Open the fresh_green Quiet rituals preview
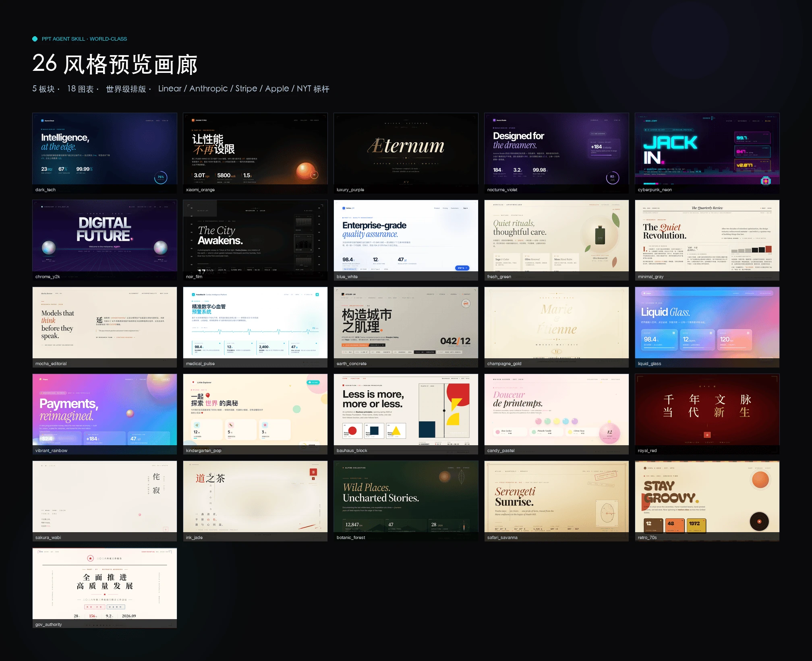 click(x=557, y=240)
